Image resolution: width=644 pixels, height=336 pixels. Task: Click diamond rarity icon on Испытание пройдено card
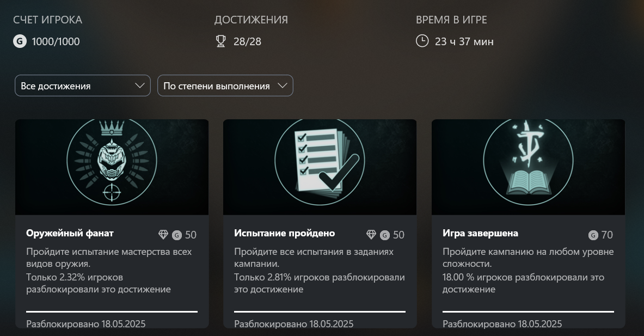371,235
